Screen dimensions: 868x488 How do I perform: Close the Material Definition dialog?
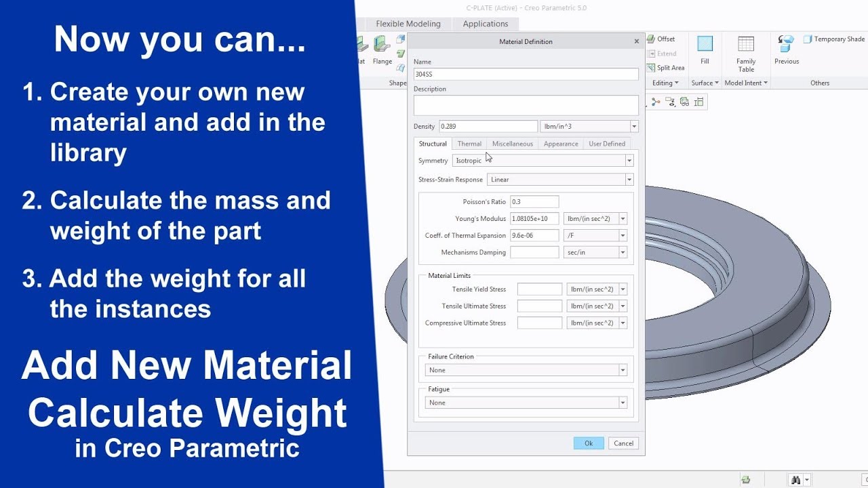[636, 41]
